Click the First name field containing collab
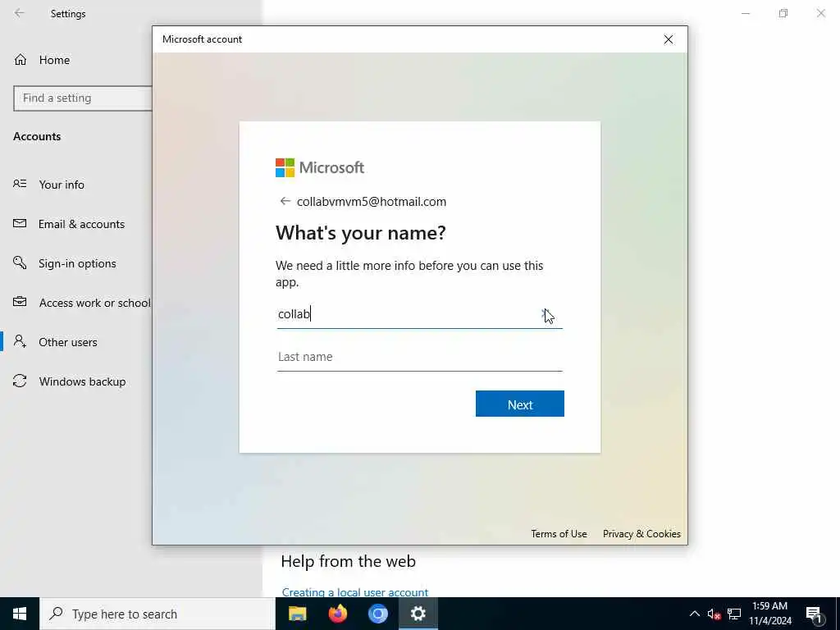Viewport: 840px width, 630px height. tap(419, 314)
